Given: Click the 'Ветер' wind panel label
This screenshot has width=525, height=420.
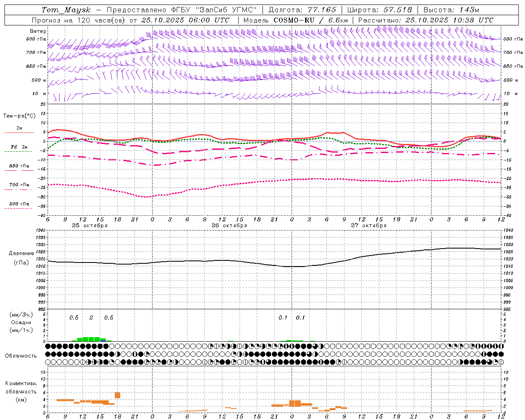Looking at the screenshot, I should [x=38, y=31].
